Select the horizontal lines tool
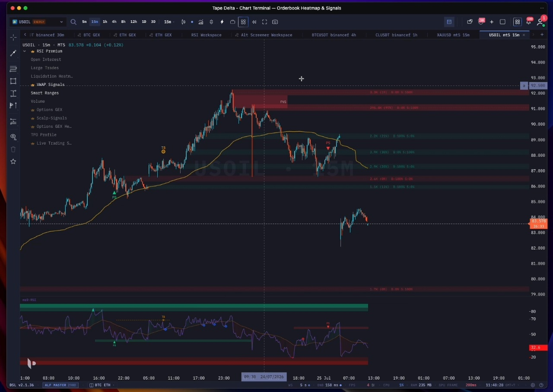The width and height of the screenshot is (553, 392). (x=13, y=69)
